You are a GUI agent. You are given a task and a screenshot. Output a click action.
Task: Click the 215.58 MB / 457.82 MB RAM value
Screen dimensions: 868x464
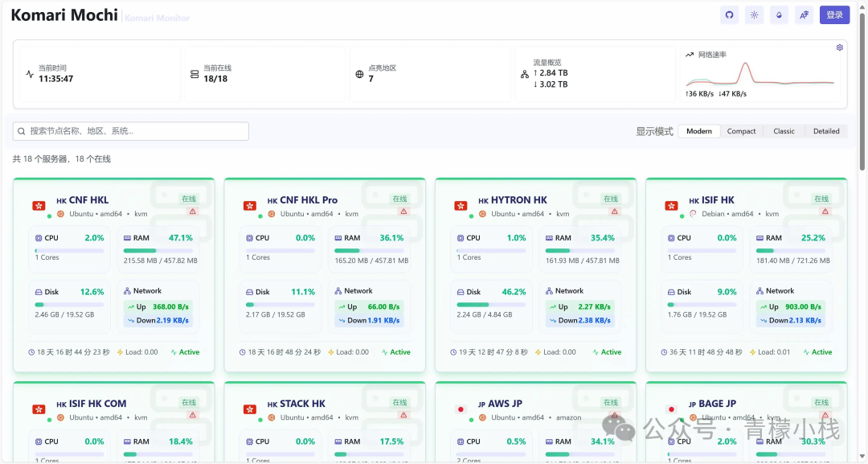tap(161, 261)
